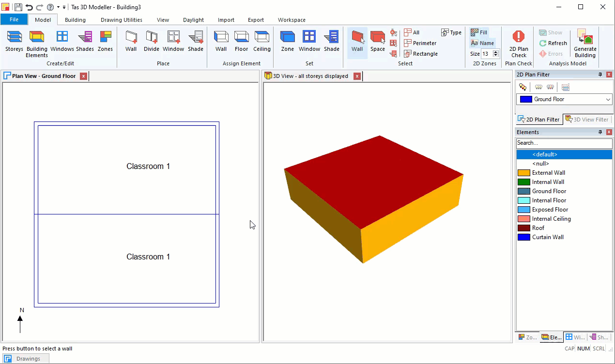Select Exposed Floor in Elements list

[x=564, y=210]
